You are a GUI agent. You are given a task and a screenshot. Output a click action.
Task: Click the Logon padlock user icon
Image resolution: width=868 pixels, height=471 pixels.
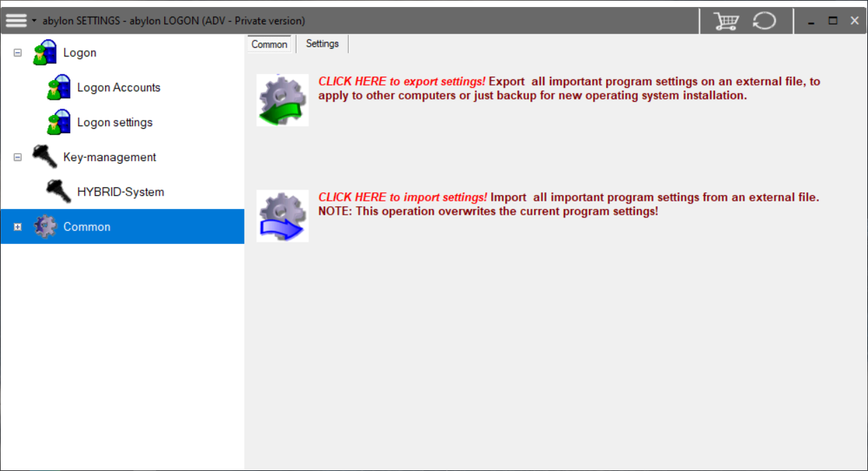(x=45, y=53)
